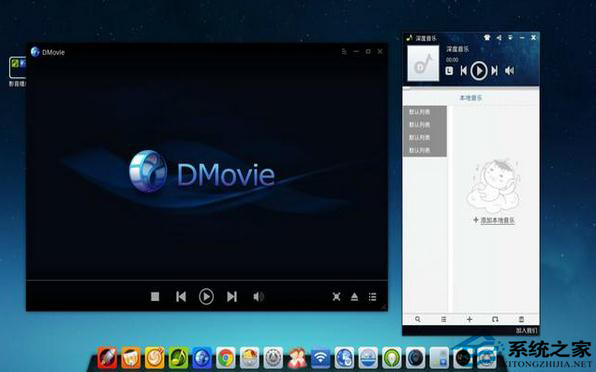Open two-people chat icon in dock
The image size is (596, 372).
coord(297,358)
